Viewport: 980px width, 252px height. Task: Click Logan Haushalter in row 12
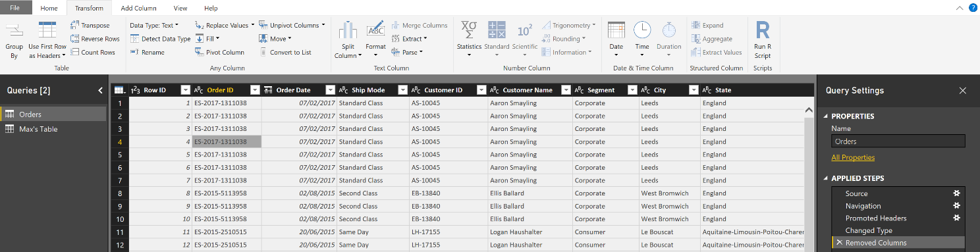530,244
